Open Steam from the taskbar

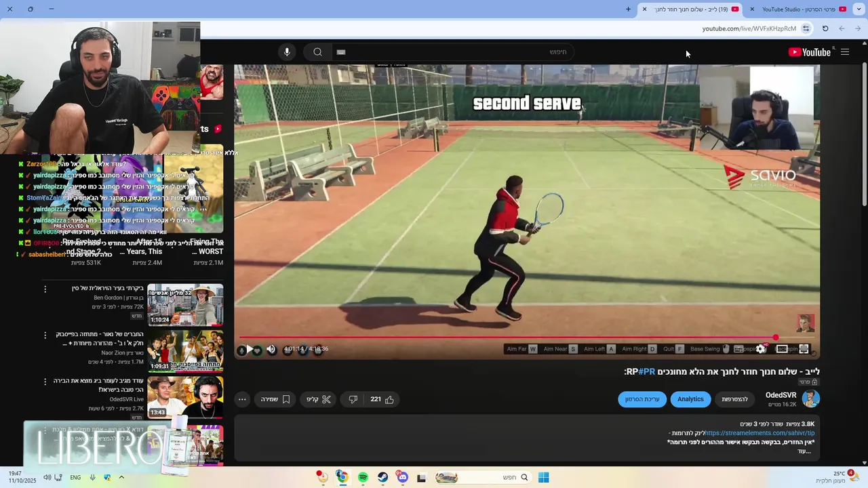pyautogui.click(x=383, y=477)
